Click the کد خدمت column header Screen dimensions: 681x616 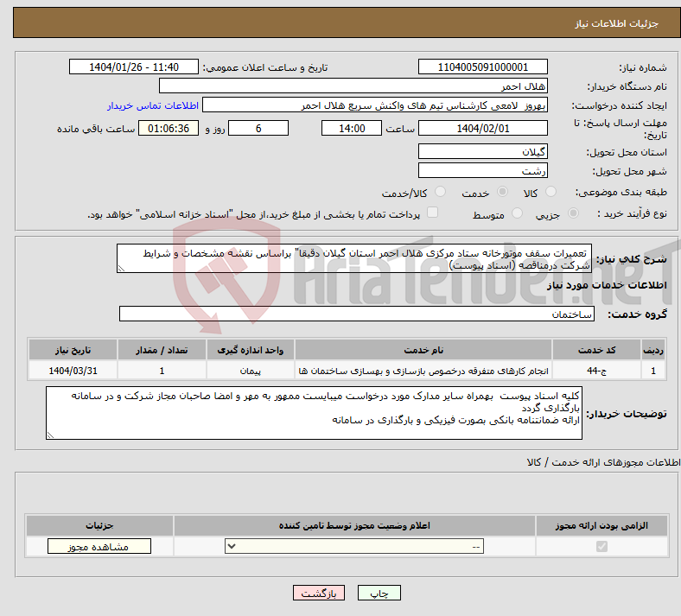(597, 350)
